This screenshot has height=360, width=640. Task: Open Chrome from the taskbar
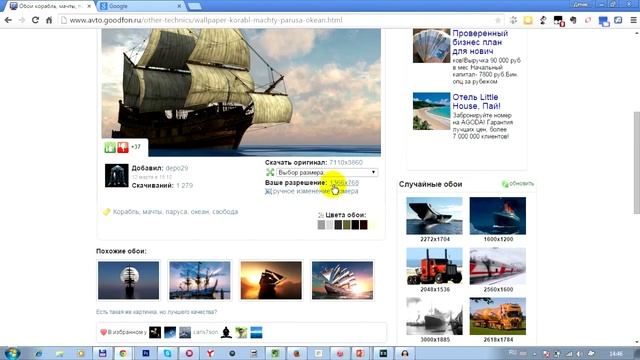(x=123, y=353)
